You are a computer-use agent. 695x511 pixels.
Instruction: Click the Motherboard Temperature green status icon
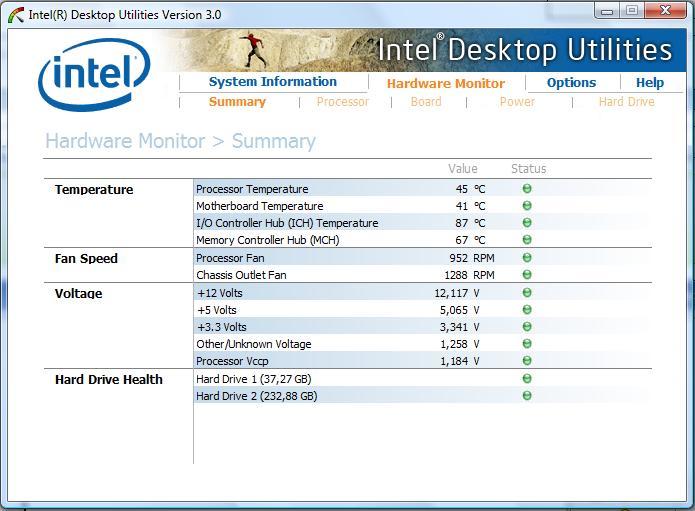coord(527,206)
